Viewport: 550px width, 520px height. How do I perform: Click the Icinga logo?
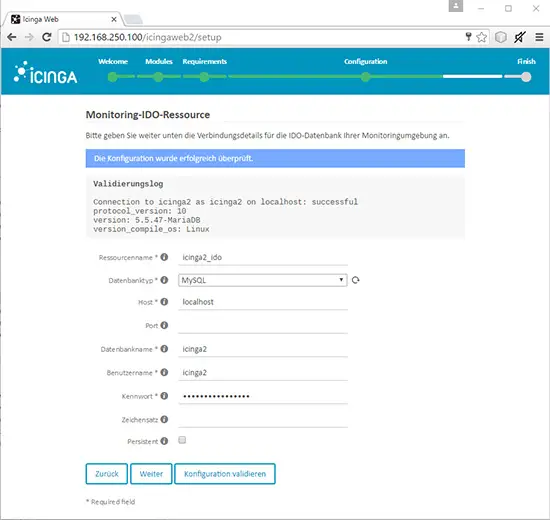[x=45, y=73]
